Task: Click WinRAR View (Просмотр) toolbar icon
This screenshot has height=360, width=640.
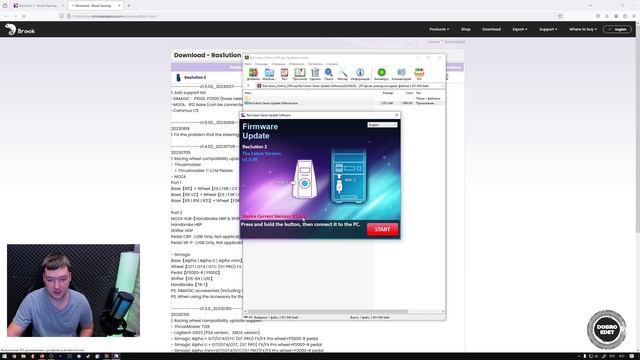Action: pyautogui.click(x=300, y=74)
